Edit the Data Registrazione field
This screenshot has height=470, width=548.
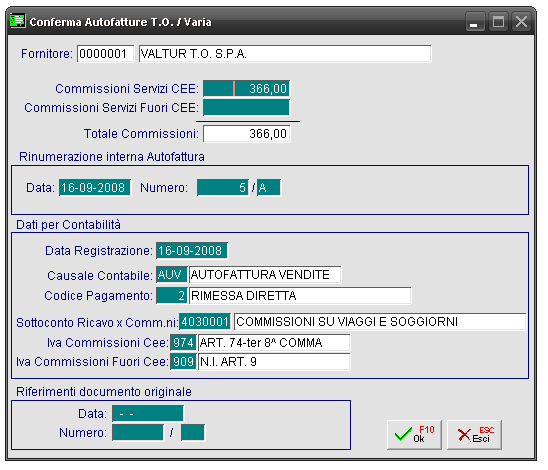tap(192, 251)
